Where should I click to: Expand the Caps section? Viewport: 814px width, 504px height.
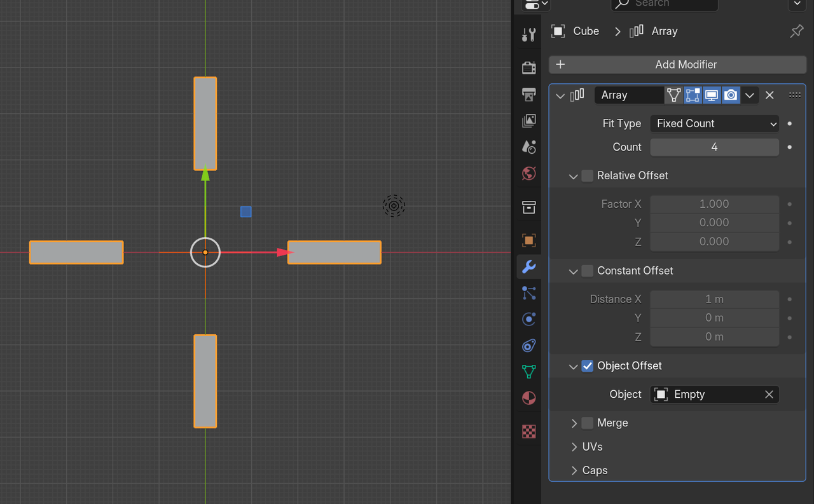574,470
